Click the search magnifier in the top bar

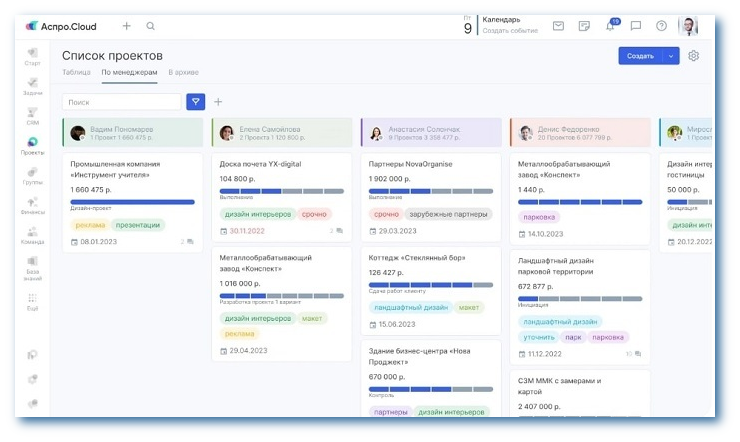point(151,26)
